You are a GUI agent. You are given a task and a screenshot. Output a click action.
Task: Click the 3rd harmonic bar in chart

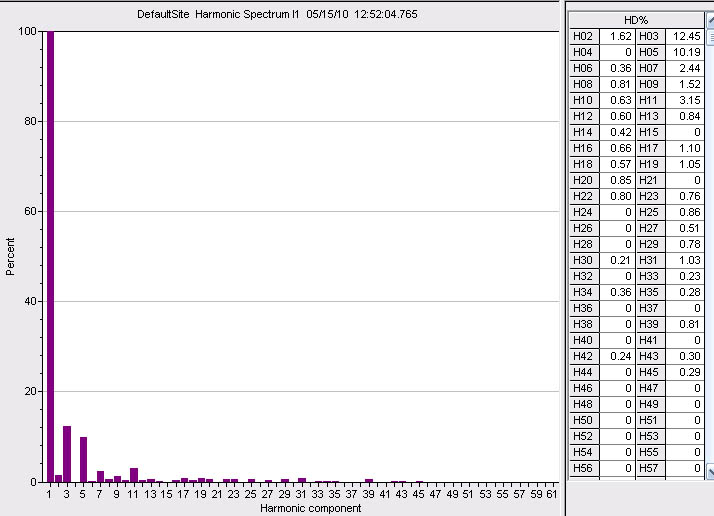[67, 454]
